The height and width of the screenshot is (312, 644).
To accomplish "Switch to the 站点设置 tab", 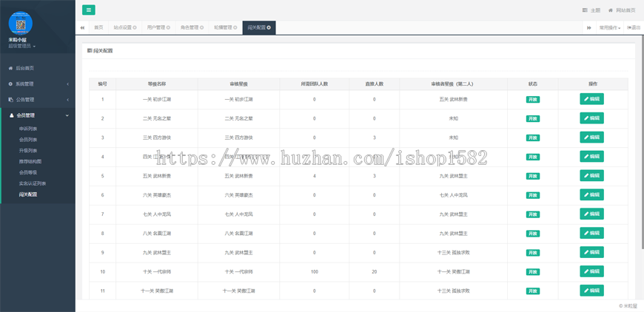I will click(122, 28).
